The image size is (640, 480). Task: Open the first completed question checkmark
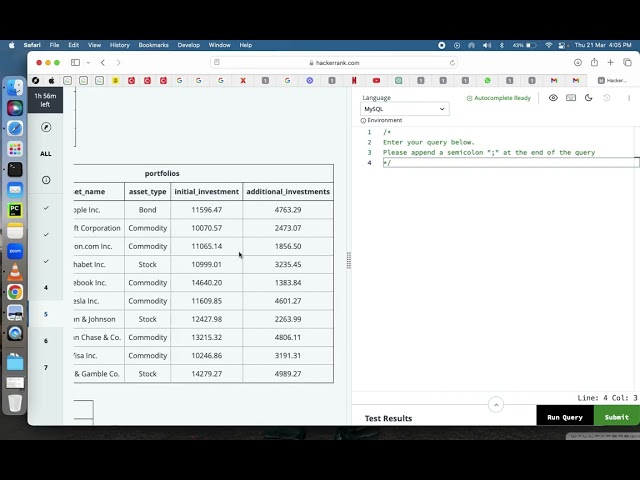(46, 208)
